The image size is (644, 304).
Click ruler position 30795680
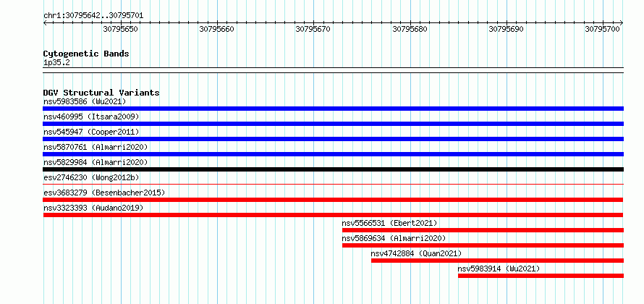click(410, 29)
